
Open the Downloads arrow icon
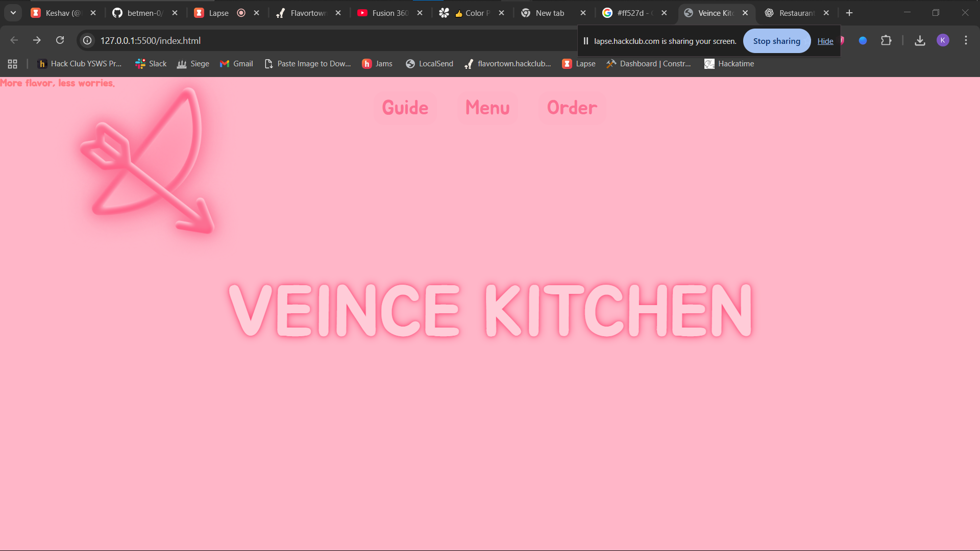point(920,40)
